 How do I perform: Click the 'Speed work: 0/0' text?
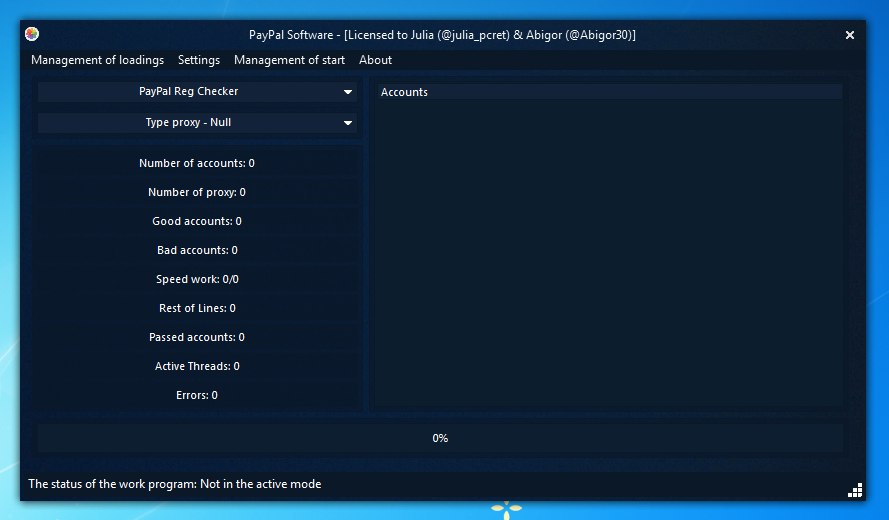coord(197,280)
